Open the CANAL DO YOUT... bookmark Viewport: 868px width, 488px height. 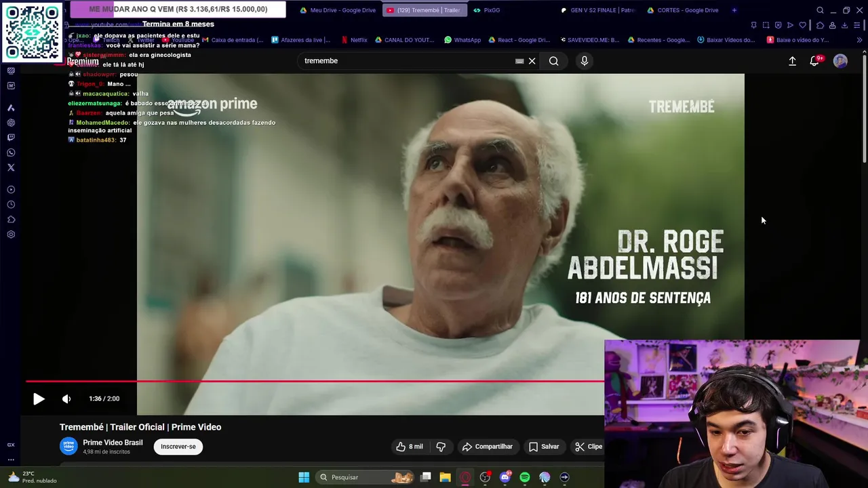[x=405, y=40]
